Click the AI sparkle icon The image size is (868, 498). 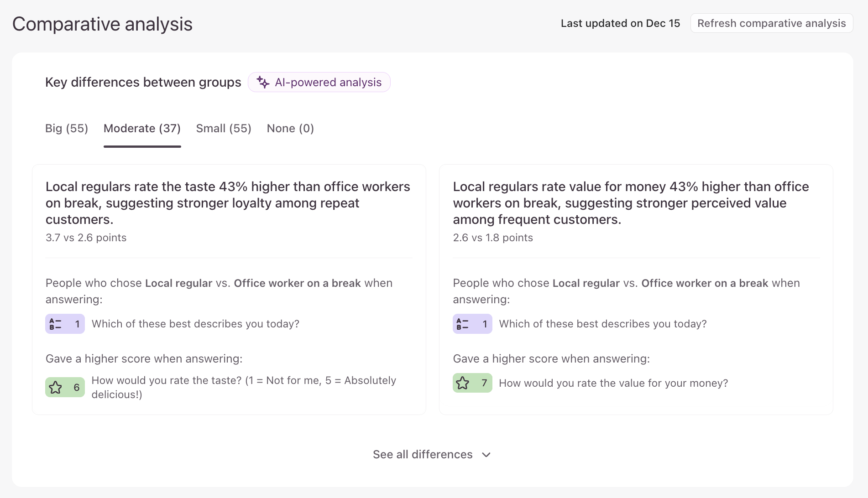click(263, 82)
